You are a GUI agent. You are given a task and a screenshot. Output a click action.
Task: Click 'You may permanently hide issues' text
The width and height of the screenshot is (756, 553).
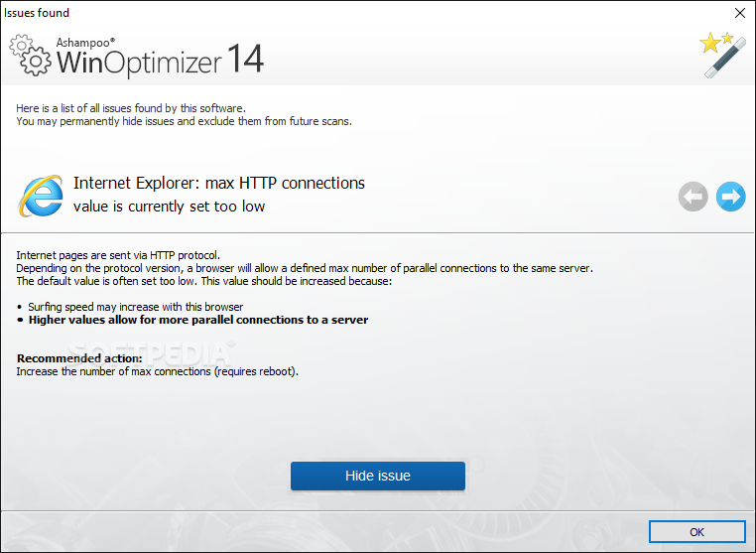point(184,121)
